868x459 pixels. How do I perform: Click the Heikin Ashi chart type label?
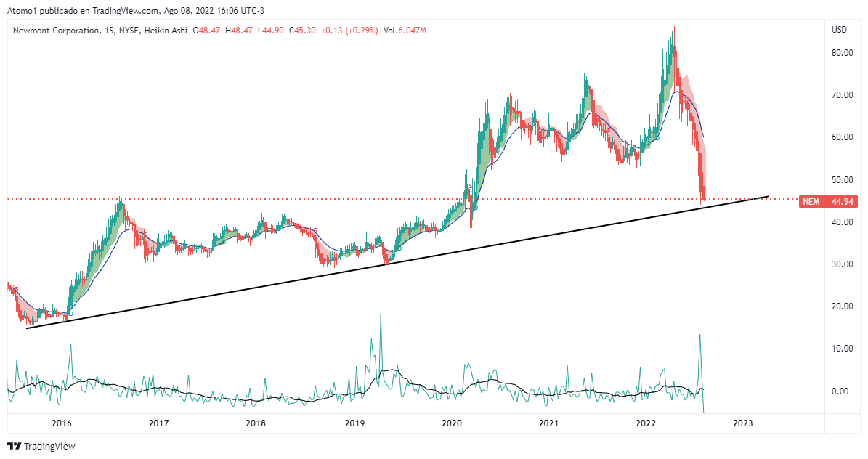[x=166, y=31]
